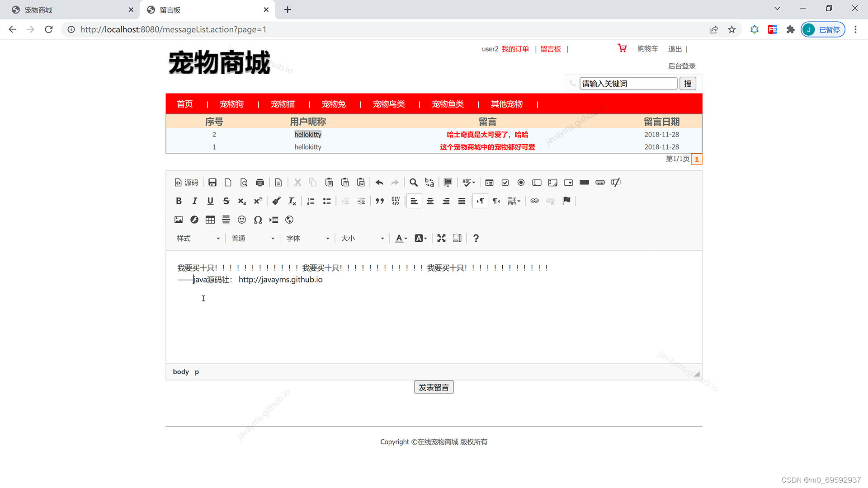This screenshot has width=868, height=488.
Task: Select all editor content
Action: pos(448,183)
